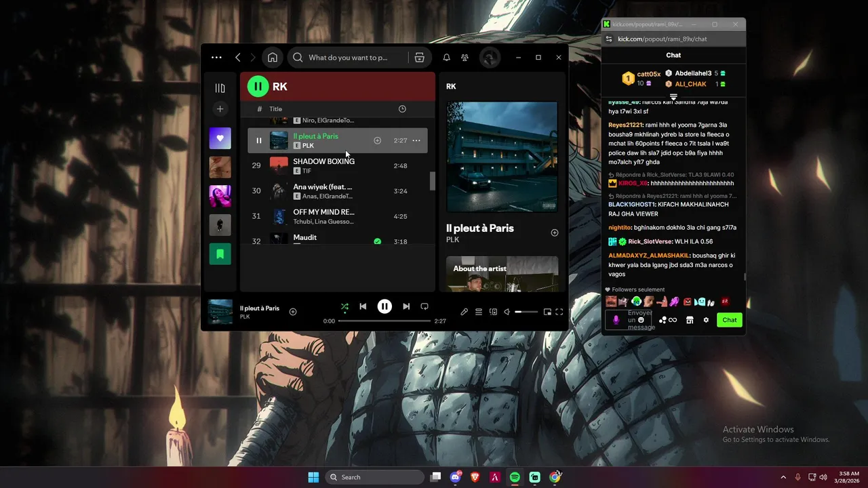The image size is (868, 488).
Task: Select Ana wiyek track row
Action: 337,191
